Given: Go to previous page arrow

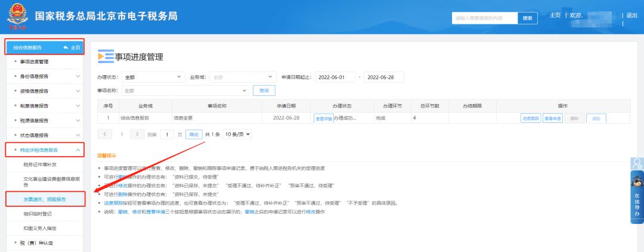Looking at the screenshot, I should pyautogui.click(x=105, y=134).
